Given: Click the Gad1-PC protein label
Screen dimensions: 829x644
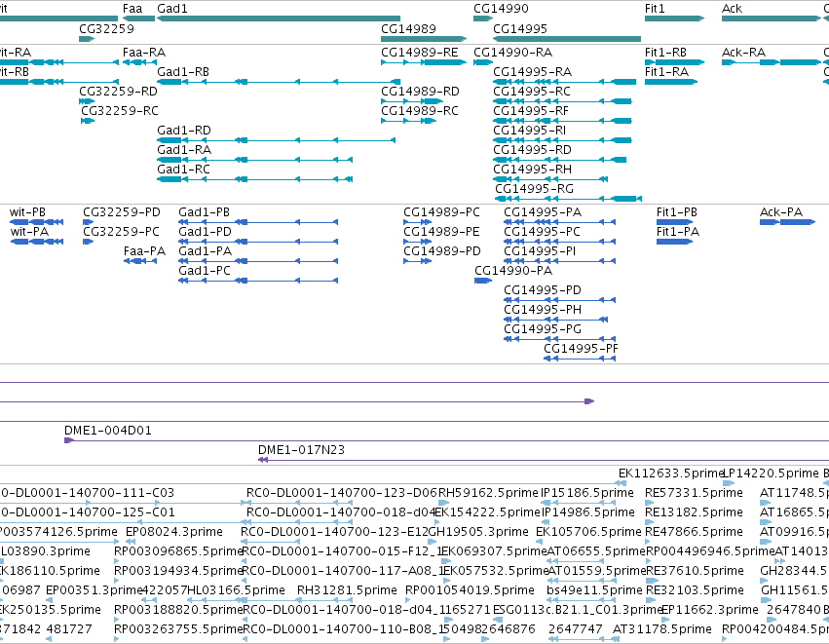Looking at the screenshot, I should (x=205, y=271).
